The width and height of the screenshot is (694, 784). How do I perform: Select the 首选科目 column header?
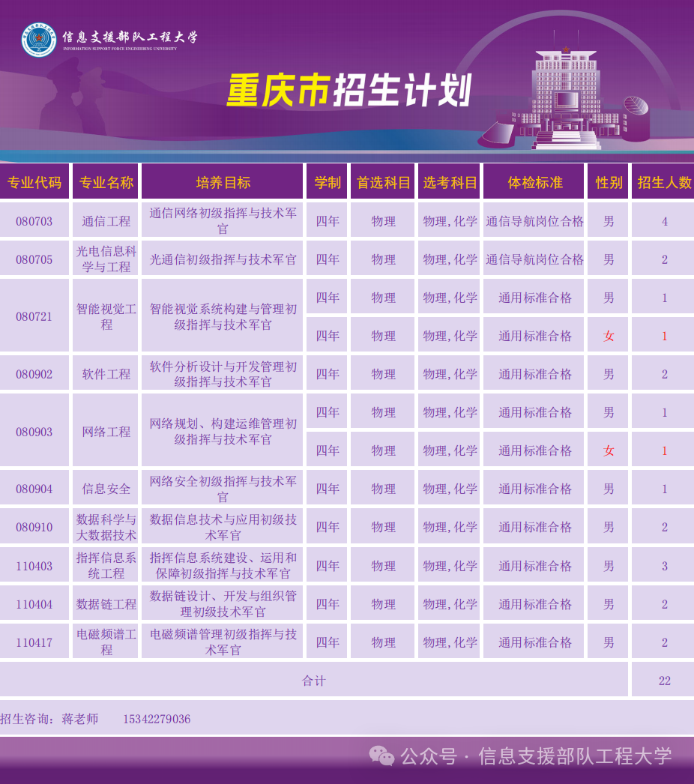pyautogui.click(x=383, y=182)
